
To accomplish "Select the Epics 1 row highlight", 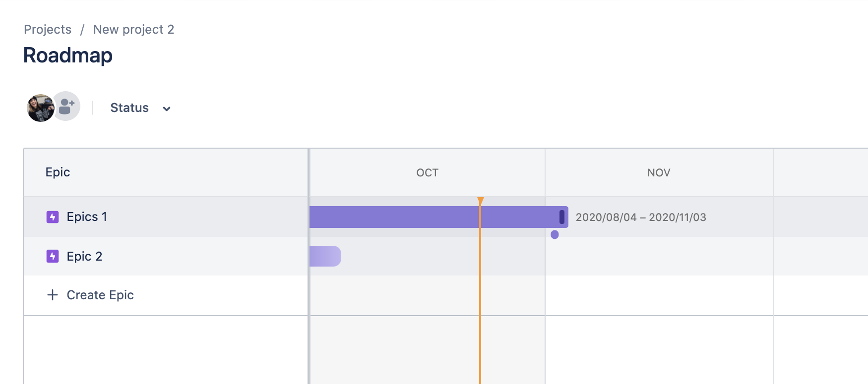I will click(x=174, y=217).
